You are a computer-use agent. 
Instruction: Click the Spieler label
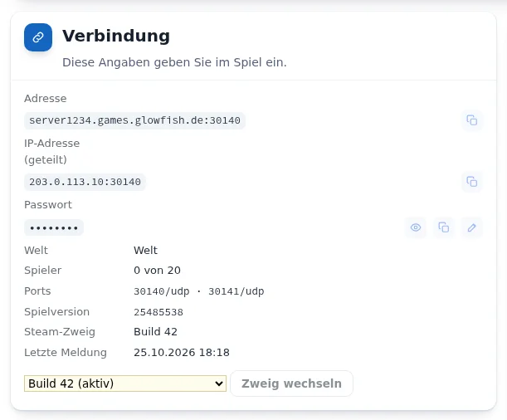pos(42,271)
